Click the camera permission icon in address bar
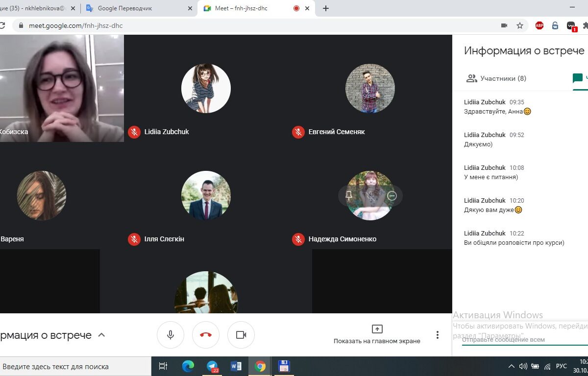 [x=504, y=25]
